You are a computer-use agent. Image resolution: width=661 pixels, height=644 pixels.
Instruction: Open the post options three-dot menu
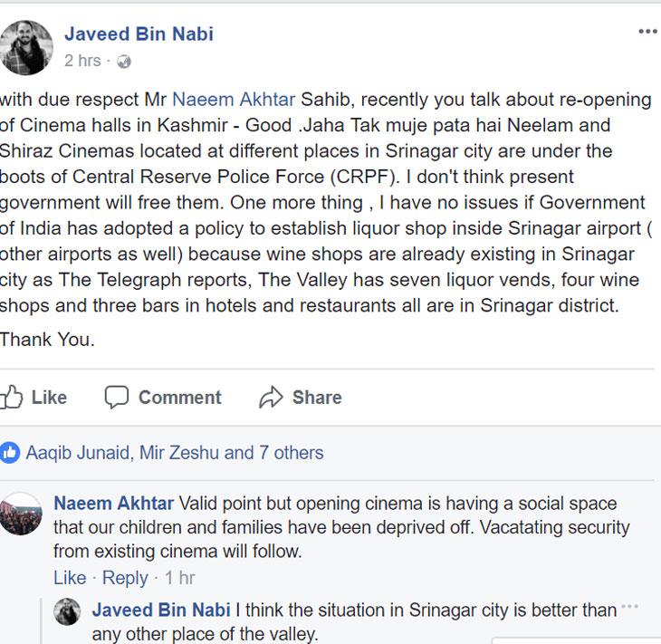tap(647, 31)
